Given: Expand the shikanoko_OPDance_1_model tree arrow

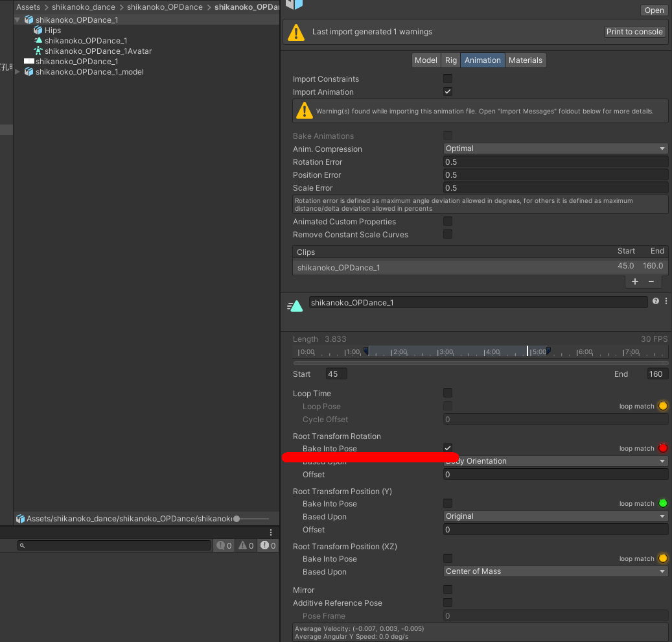Looking at the screenshot, I should 17,71.
